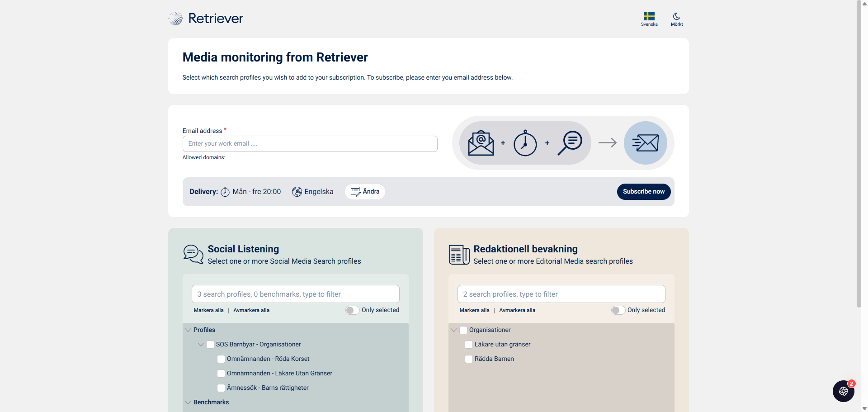Click the scrollbar up arrow
The image size is (868, 412).
tap(864, 3)
